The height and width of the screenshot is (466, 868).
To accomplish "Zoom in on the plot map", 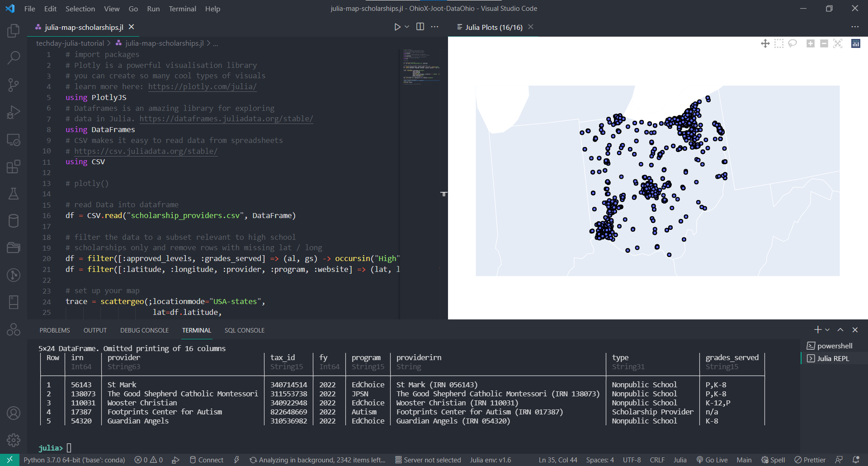I will (811, 43).
